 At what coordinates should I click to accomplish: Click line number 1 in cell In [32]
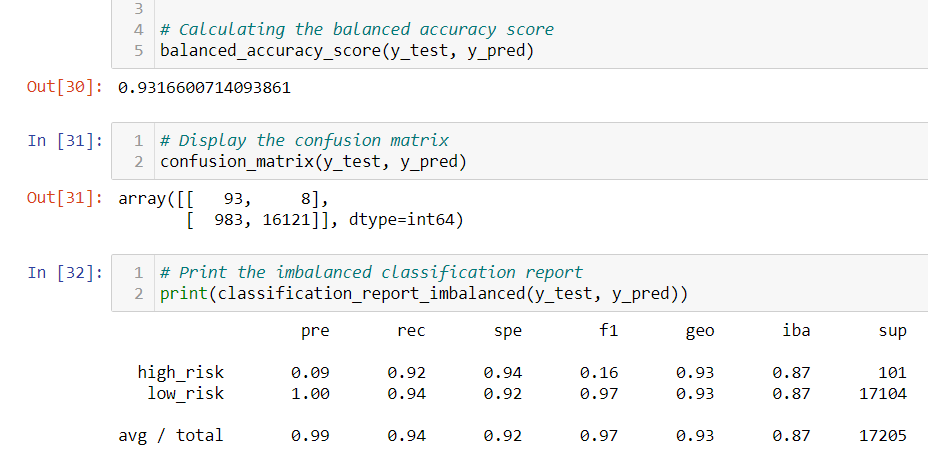click(x=138, y=272)
